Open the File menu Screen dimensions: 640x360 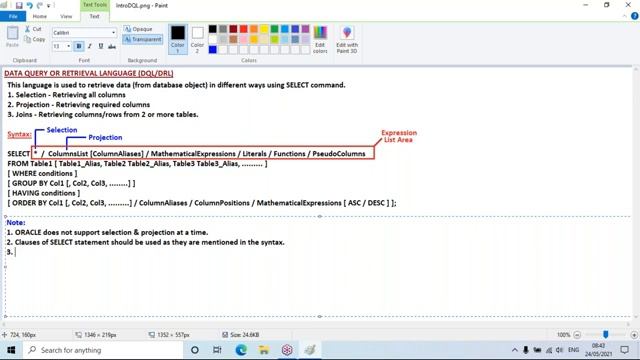point(13,16)
